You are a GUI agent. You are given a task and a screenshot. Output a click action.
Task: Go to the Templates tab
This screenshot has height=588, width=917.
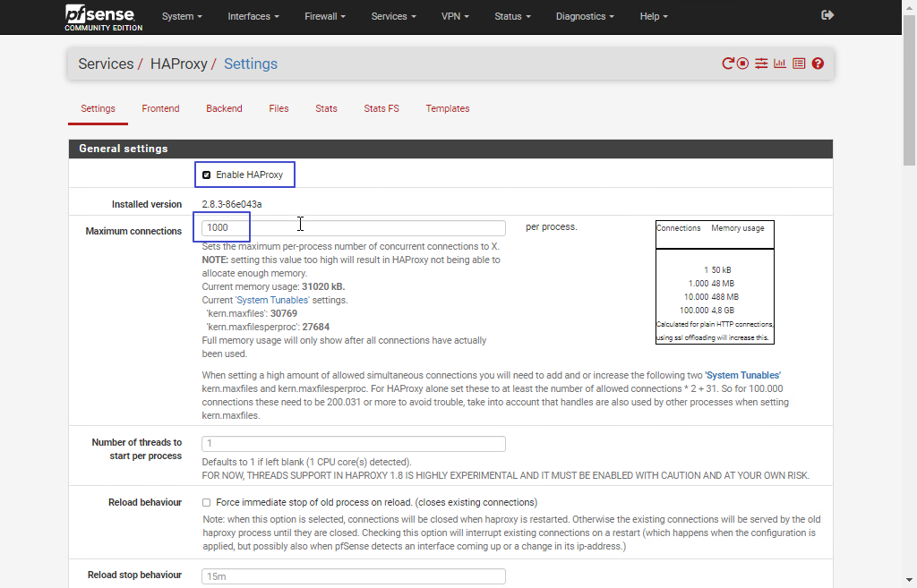448,108
